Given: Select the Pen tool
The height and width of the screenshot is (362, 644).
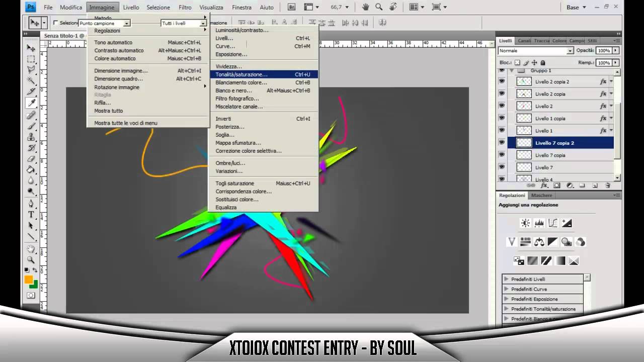Looking at the screenshot, I should click(x=31, y=204).
